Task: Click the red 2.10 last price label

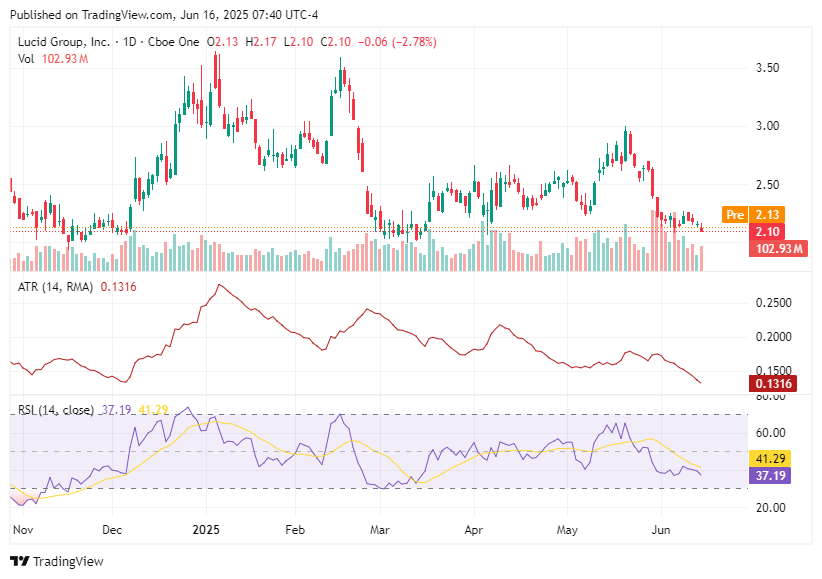Action: point(767,231)
